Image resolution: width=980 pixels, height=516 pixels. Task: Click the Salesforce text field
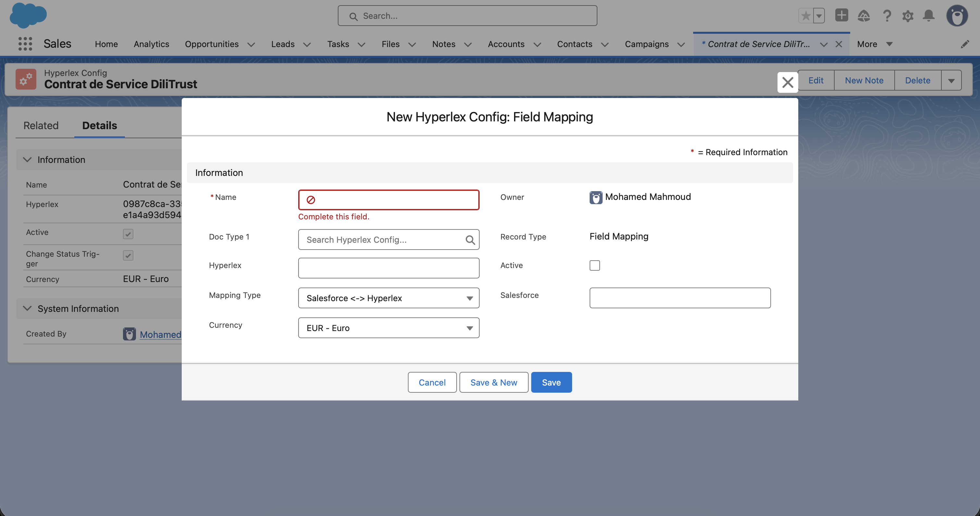tap(680, 298)
